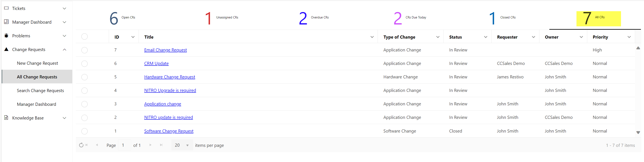Select Search Change Requests in sidebar

click(x=40, y=91)
